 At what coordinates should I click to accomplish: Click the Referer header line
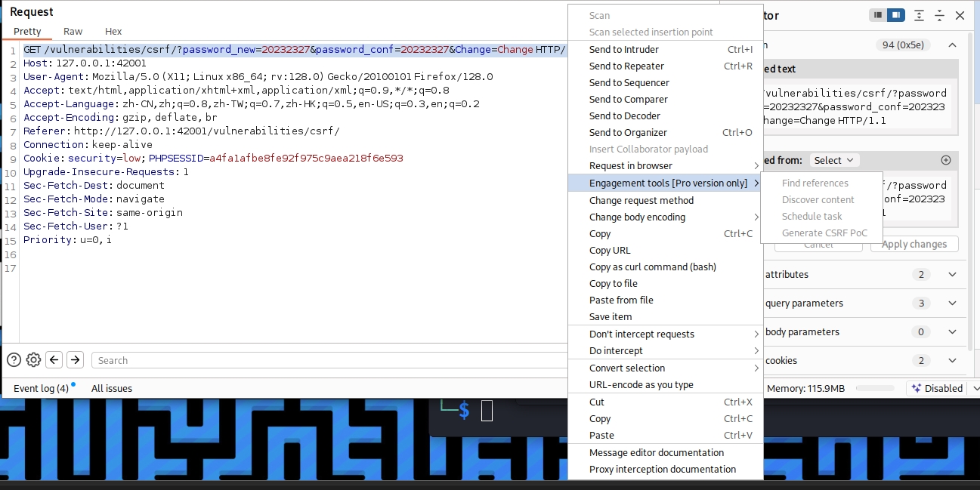pyautogui.click(x=181, y=131)
